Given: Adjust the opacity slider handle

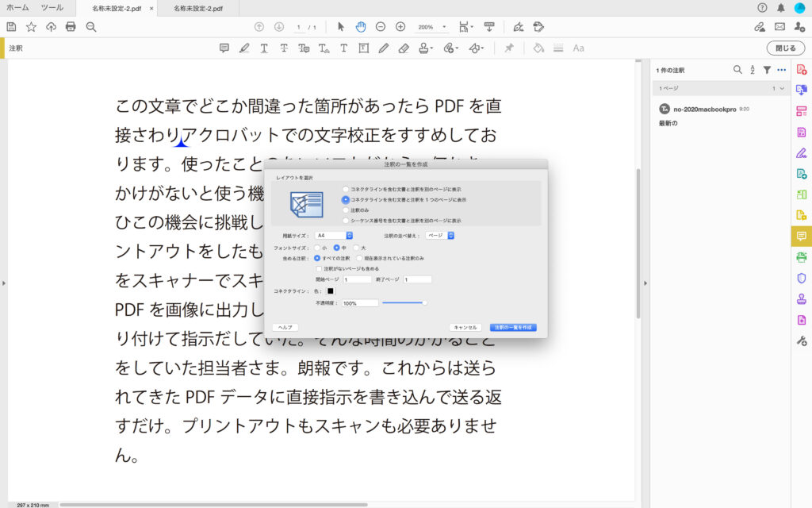Looking at the screenshot, I should pyautogui.click(x=425, y=302).
